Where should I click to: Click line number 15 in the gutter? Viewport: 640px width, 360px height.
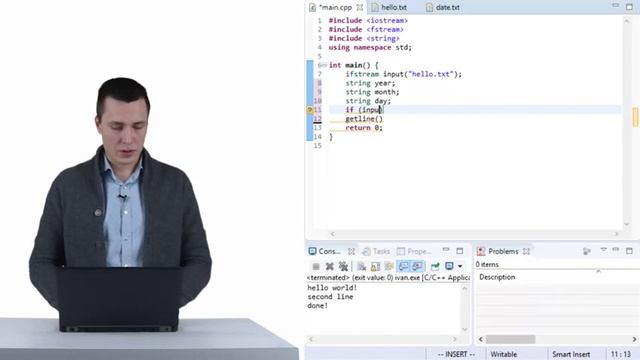(x=318, y=146)
